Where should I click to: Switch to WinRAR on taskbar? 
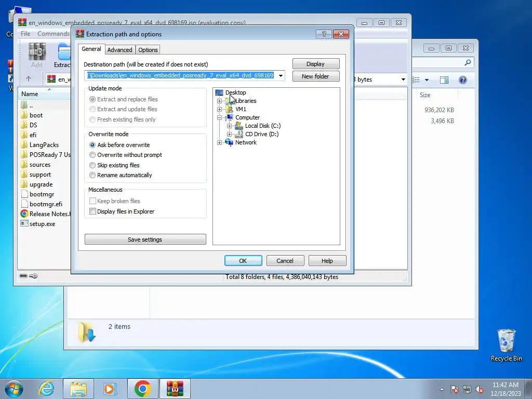tap(175, 389)
